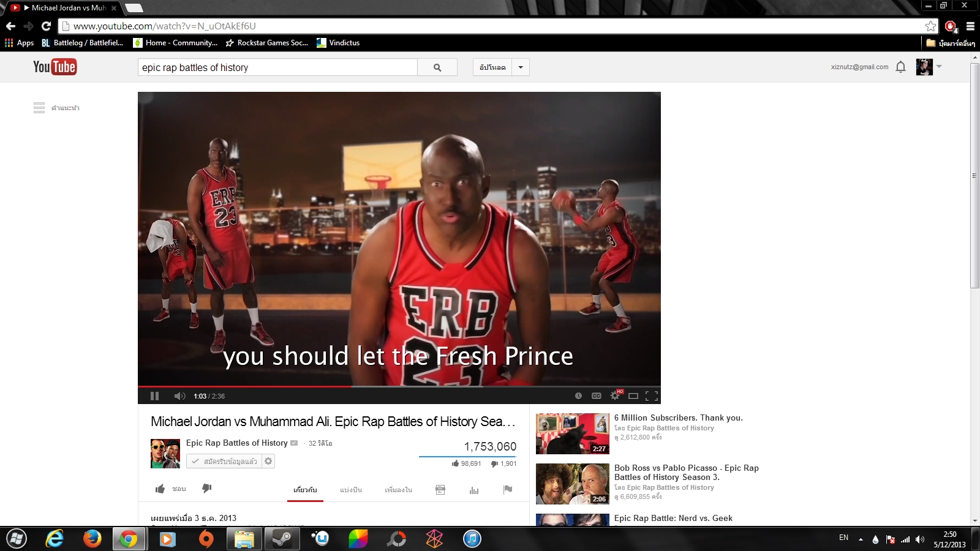Pause the video with the player button
980x551 pixels.
154,396
